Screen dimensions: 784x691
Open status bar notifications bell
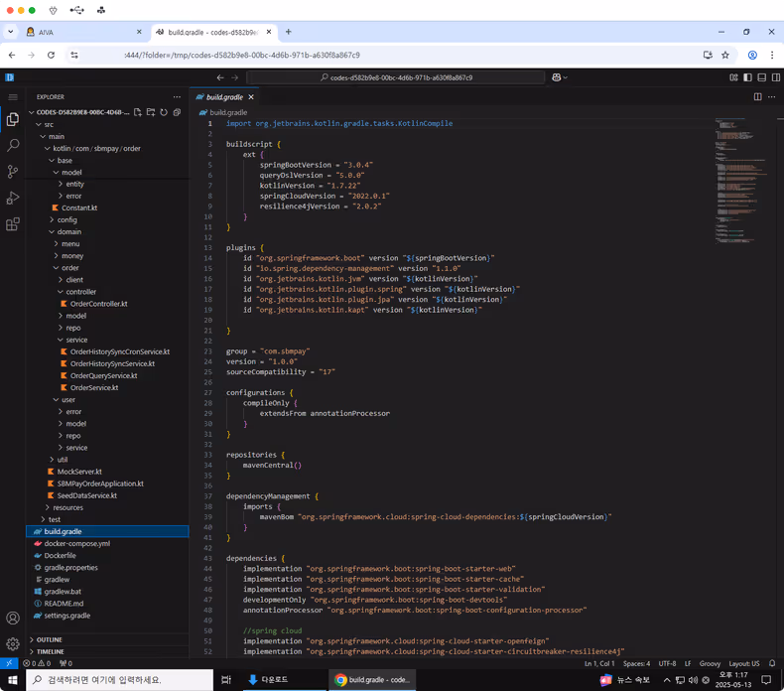(772, 663)
